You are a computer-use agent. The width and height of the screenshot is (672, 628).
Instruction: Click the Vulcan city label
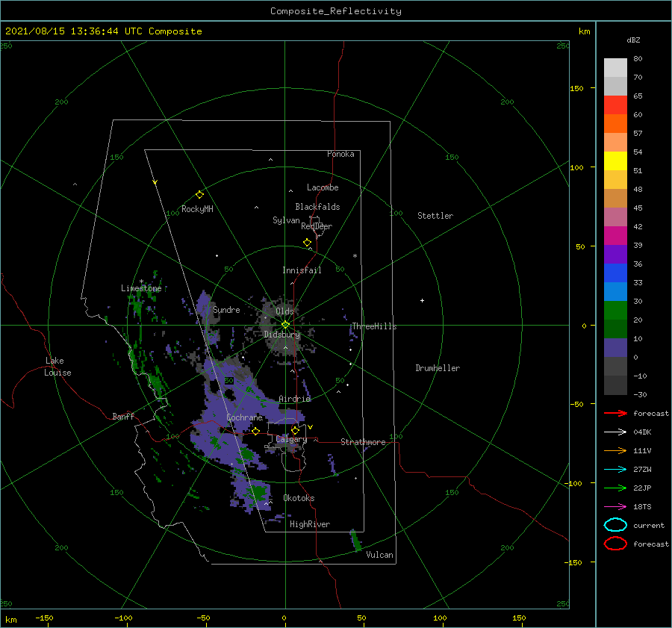380,555
